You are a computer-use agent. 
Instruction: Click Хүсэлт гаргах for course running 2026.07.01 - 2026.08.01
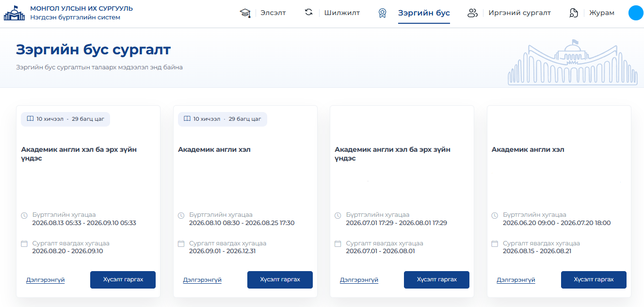(x=436, y=280)
